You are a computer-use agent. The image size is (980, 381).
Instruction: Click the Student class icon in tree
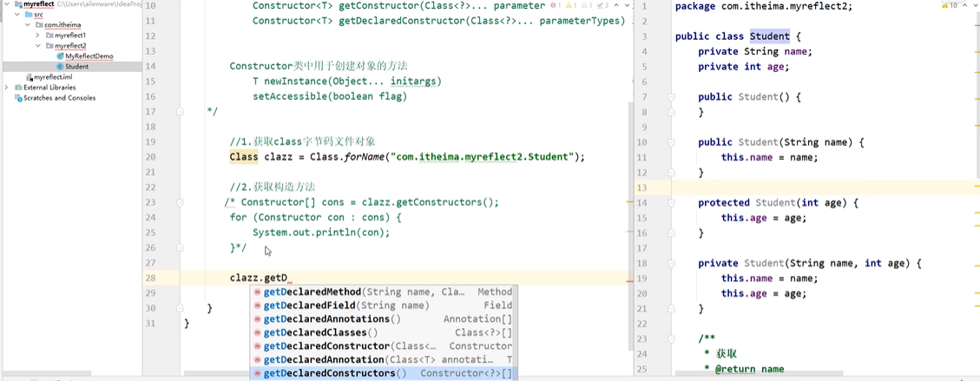click(x=60, y=66)
